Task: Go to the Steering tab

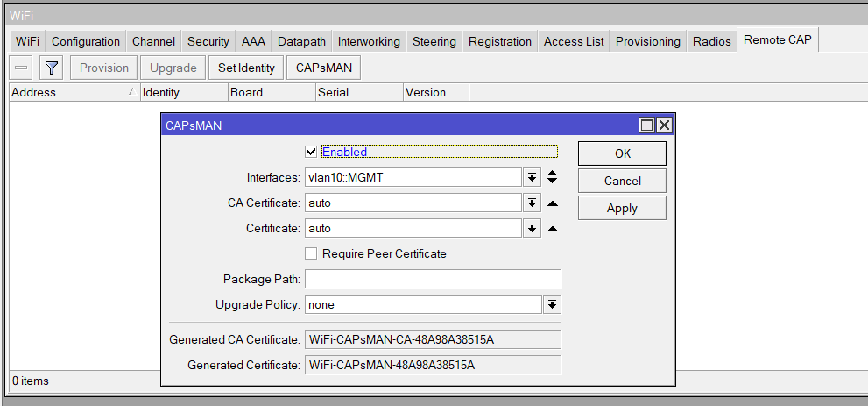Action: [x=434, y=41]
